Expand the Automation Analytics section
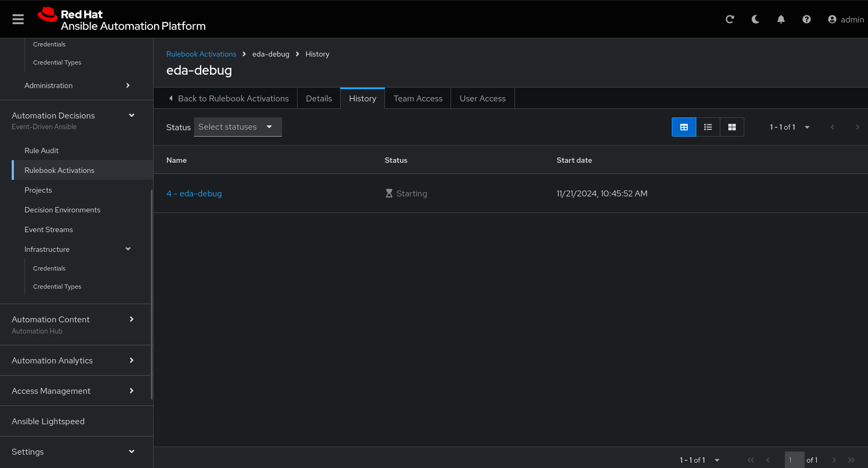Image resolution: width=868 pixels, height=468 pixels. 77,361
